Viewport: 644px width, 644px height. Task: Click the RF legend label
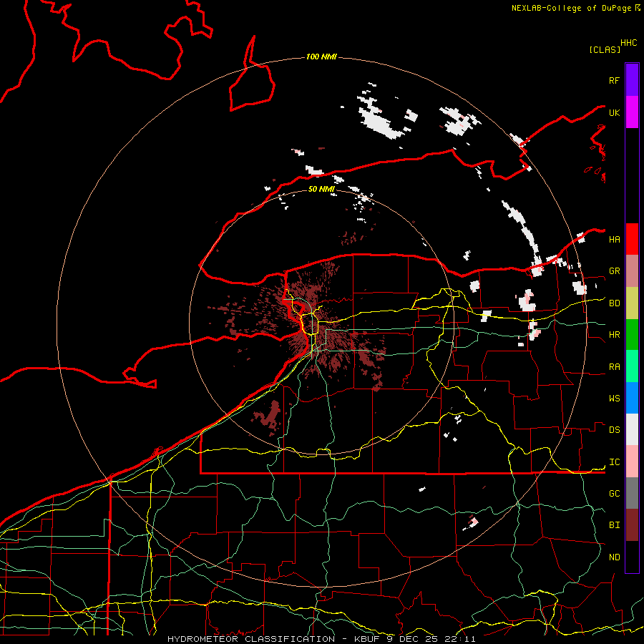(614, 80)
